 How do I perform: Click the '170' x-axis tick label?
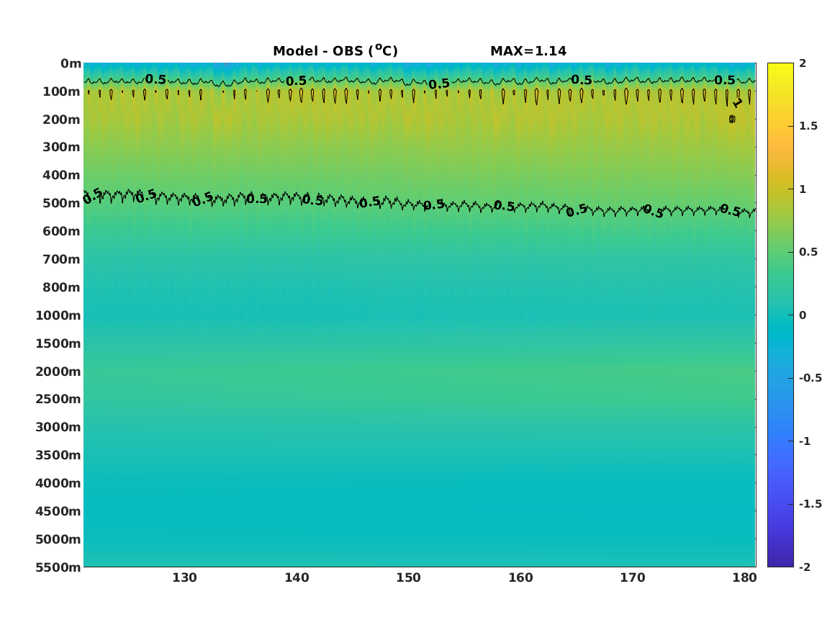tap(633, 577)
